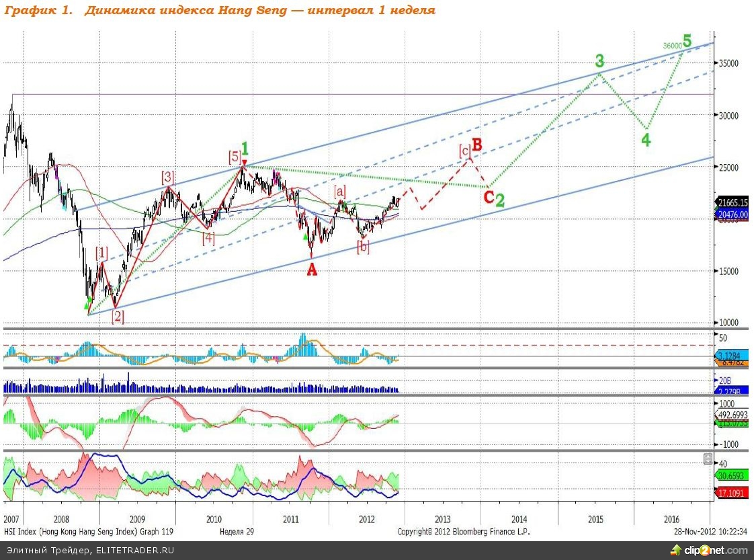Screen dimensions: 754x560
Task: Select the blue 20476.00 price tag
Action: (x=732, y=214)
